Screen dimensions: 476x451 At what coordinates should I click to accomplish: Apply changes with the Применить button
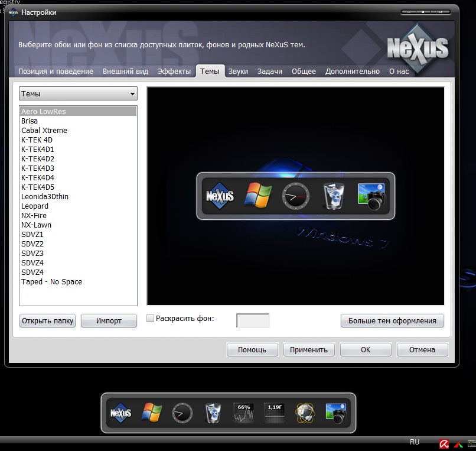[x=309, y=350]
